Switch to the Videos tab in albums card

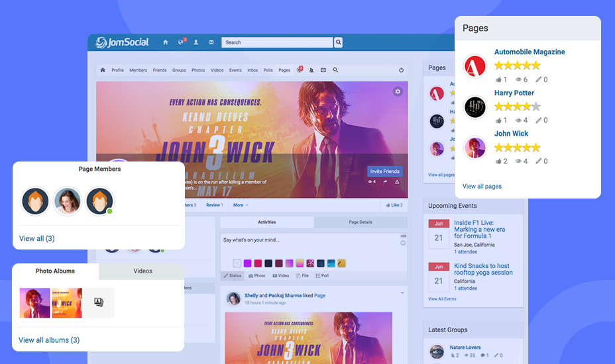pos(142,271)
